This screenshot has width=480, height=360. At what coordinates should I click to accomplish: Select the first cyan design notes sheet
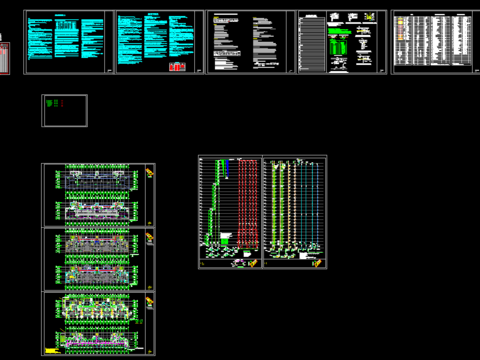click(69, 42)
